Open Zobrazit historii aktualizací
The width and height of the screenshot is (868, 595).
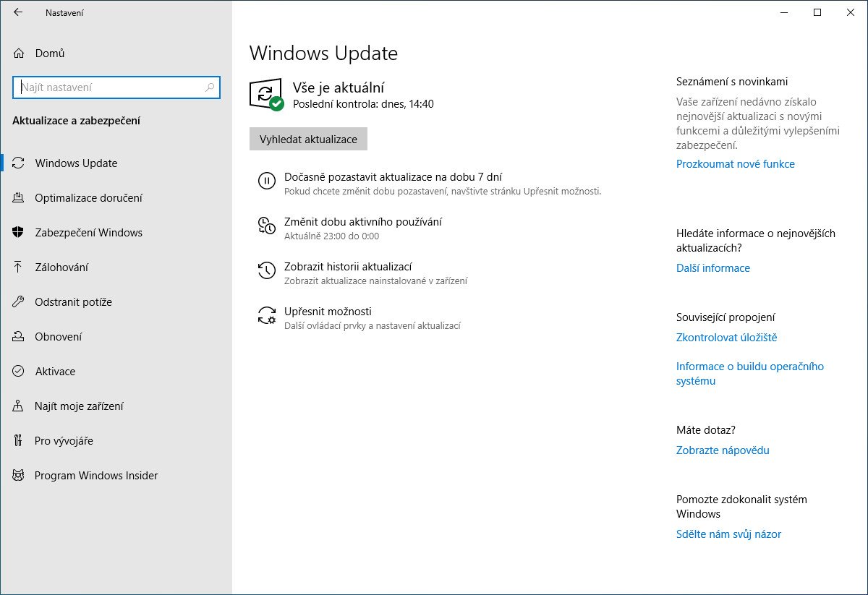click(348, 266)
